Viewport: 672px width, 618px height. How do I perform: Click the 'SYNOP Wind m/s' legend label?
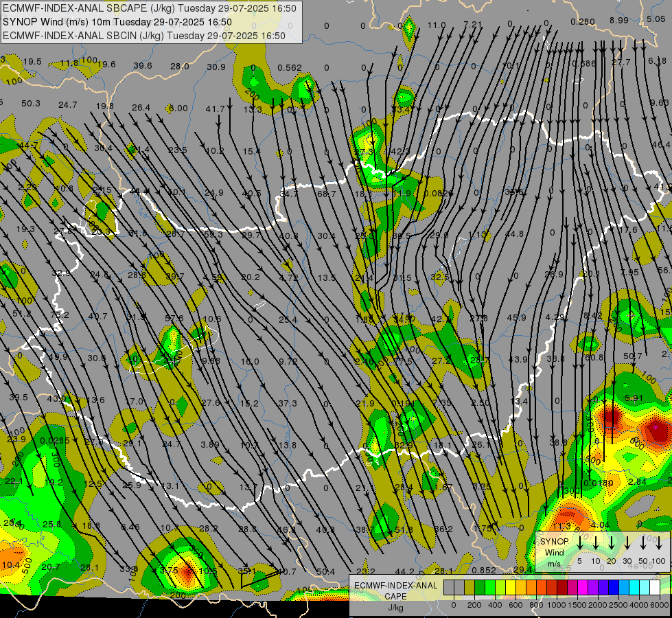(554, 552)
